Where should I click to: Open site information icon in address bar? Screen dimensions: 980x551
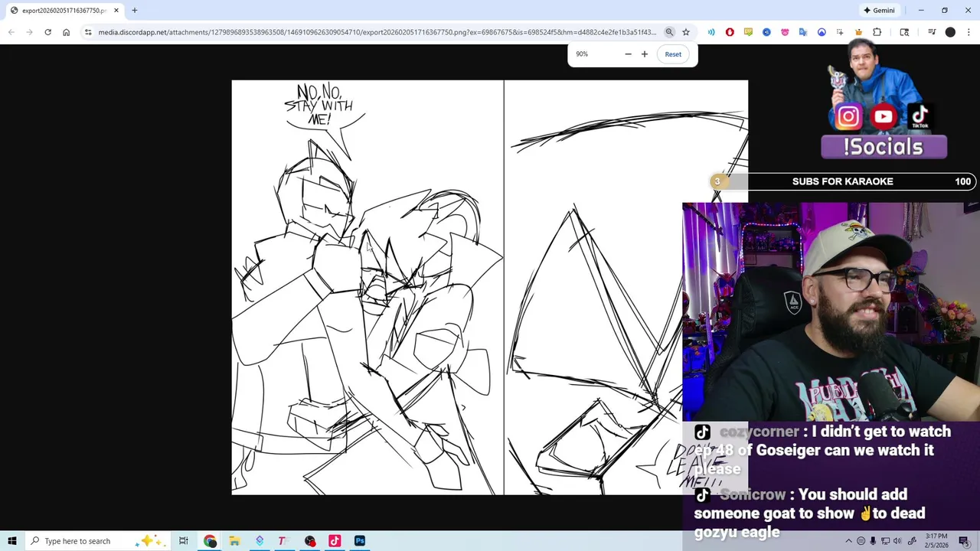coord(88,32)
